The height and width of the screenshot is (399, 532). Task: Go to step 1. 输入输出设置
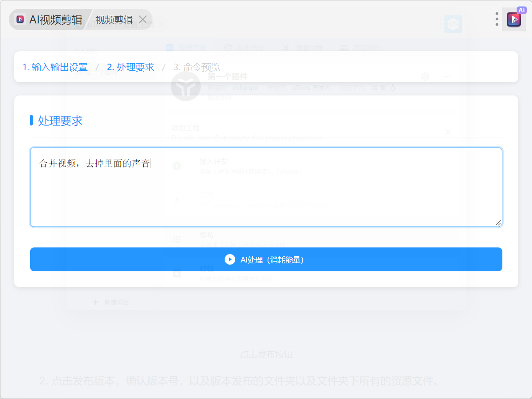(55, 67)
